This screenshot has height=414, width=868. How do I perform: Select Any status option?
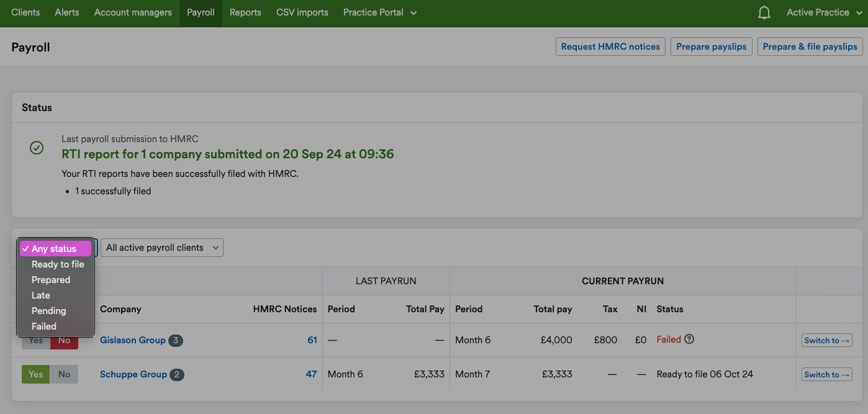coord(55,249)
